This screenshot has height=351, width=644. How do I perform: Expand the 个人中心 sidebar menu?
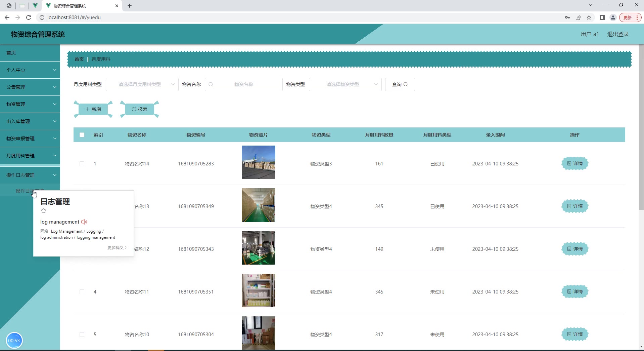[30, 70]
